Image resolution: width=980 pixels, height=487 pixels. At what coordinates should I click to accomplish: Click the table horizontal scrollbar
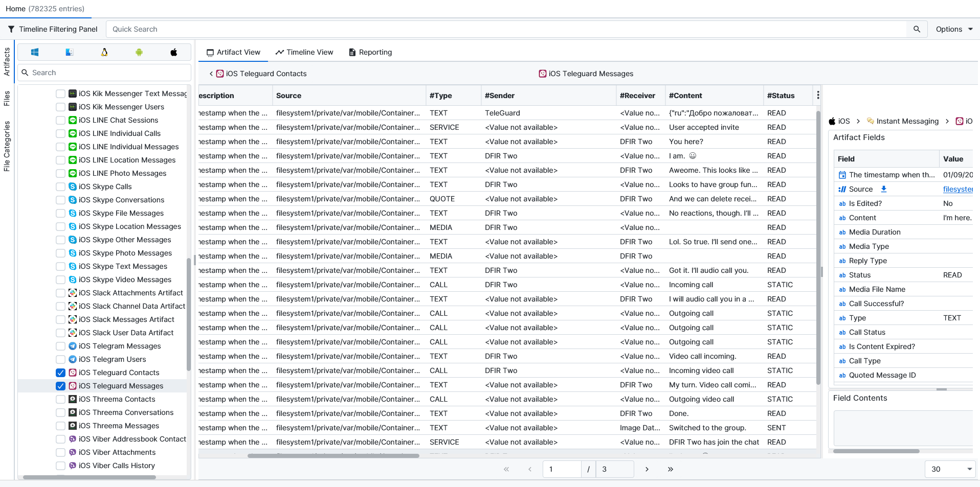coord(333,455)
